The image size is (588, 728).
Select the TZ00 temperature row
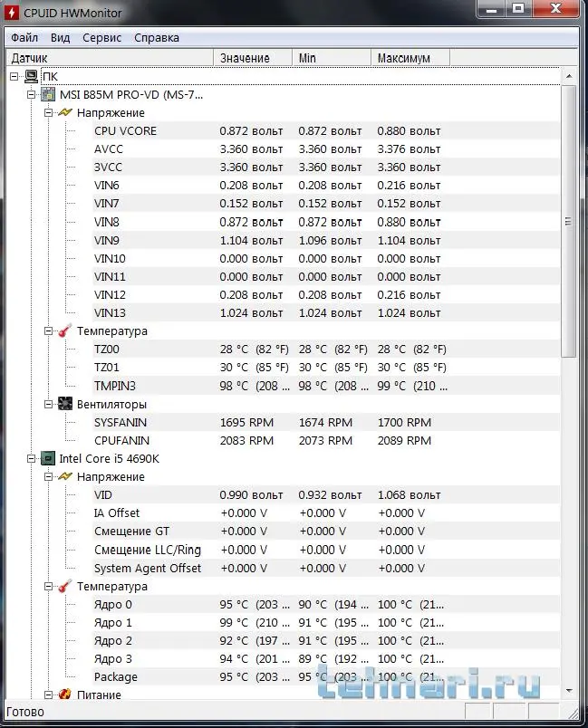[325, 350]
